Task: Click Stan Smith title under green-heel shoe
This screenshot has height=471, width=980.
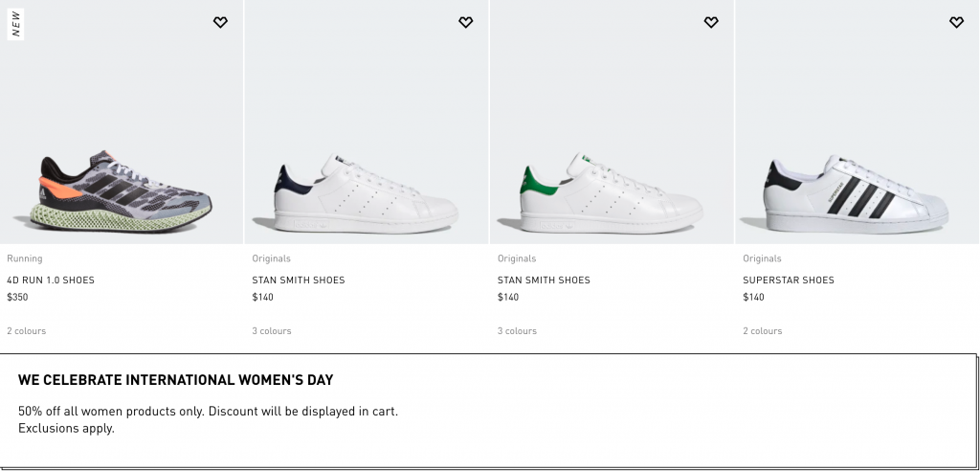Action: click(x=544, y=280)
